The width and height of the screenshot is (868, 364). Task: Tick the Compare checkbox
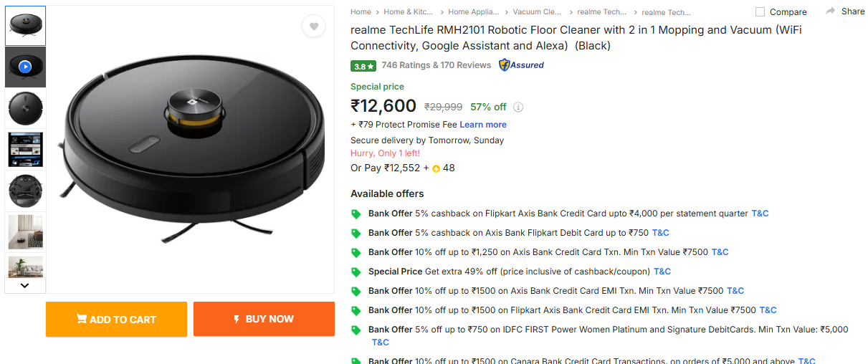pos(760,12)
